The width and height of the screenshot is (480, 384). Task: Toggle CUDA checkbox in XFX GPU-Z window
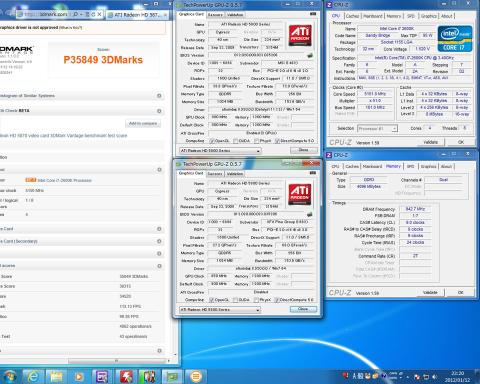[x=235, y=300]
